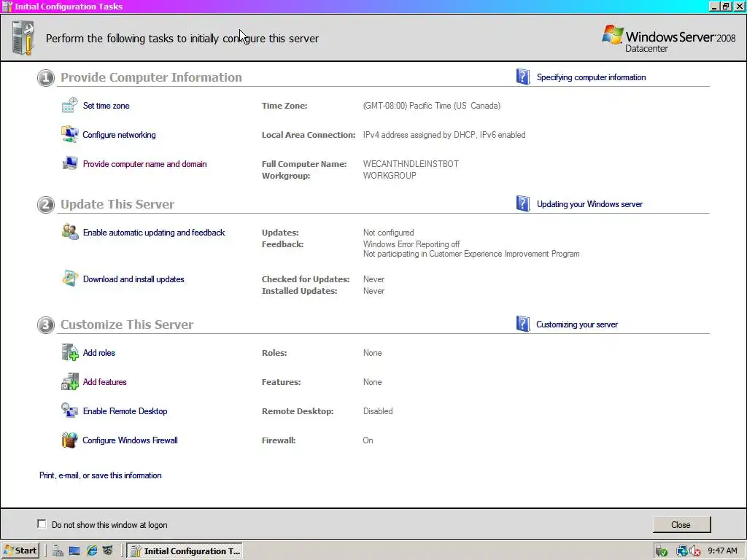
Task: Open Customizing your server help link
Action: click(577, 324)
